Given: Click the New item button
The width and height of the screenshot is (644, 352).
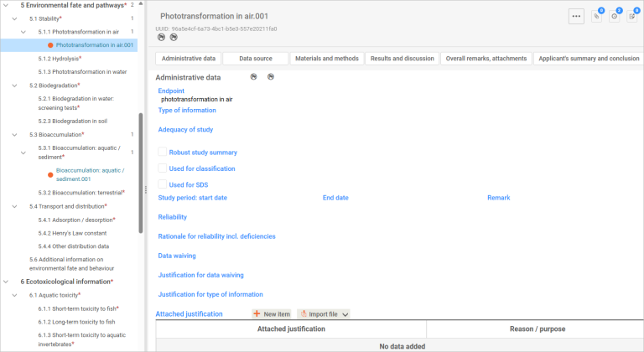Looking at the screenshot, I should click(x=272, y=313).
